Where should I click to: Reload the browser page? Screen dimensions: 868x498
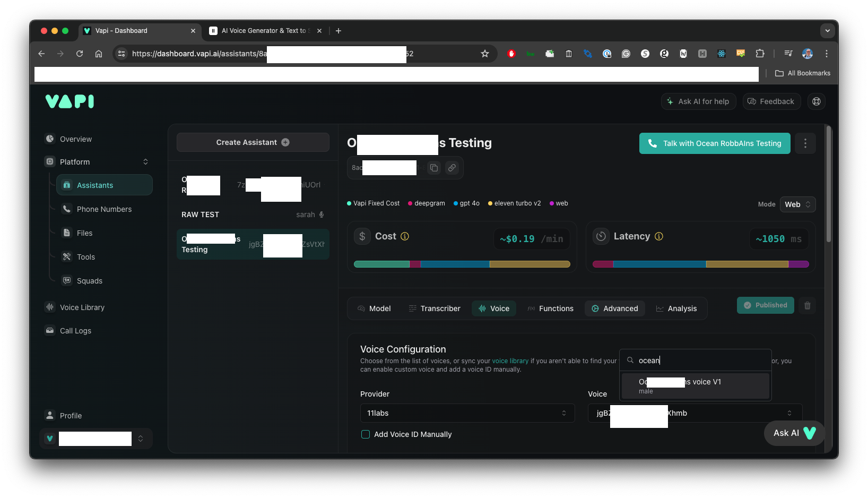[80, 54]
